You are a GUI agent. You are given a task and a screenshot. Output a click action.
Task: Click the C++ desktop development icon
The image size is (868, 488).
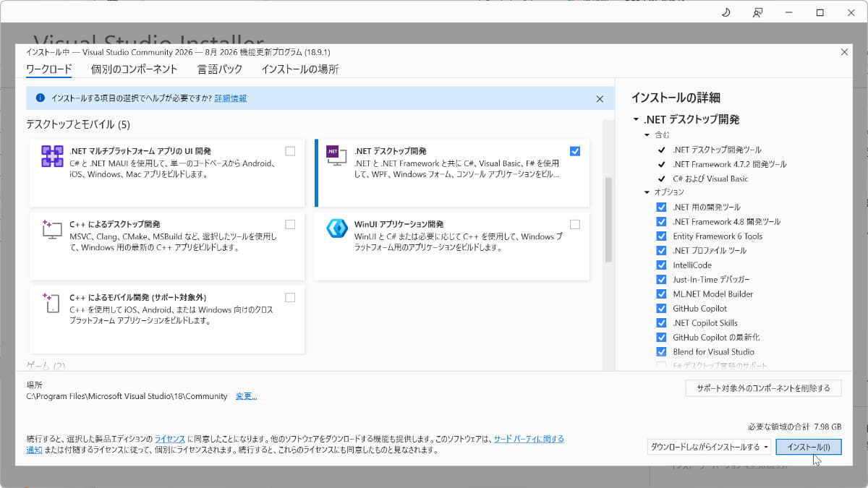(52, 229)
